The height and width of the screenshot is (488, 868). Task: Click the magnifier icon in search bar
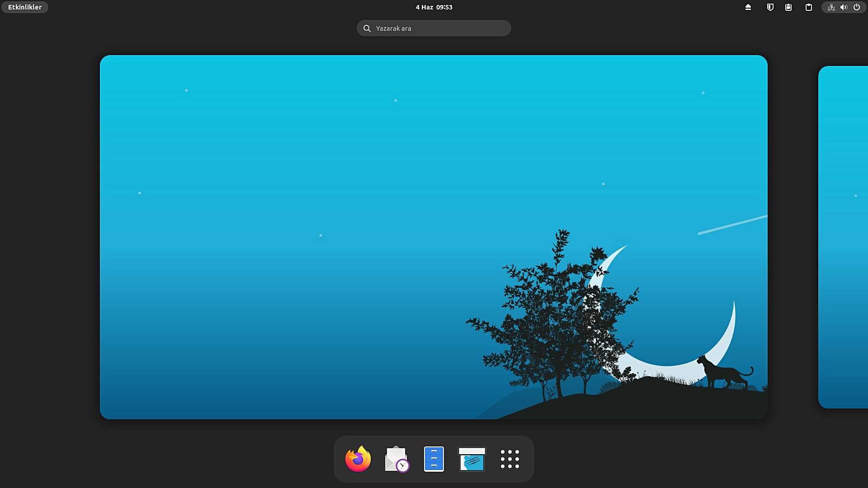click(367, 28)
